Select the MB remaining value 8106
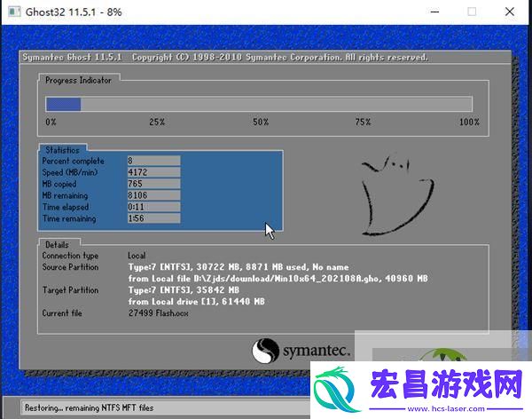Viewport: 532px width, 419px height. coord(153,195)
